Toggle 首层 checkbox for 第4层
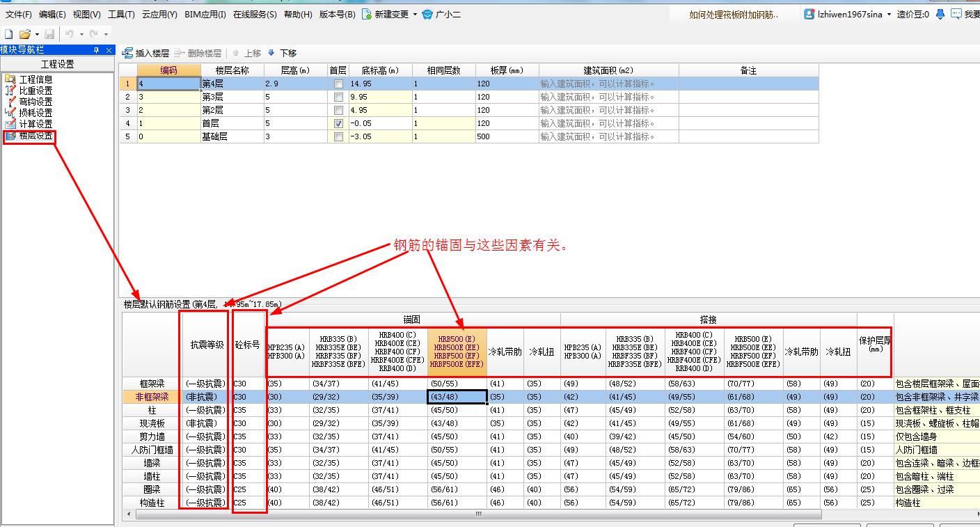Screen dimensions: 980x527 click(338, 84)
